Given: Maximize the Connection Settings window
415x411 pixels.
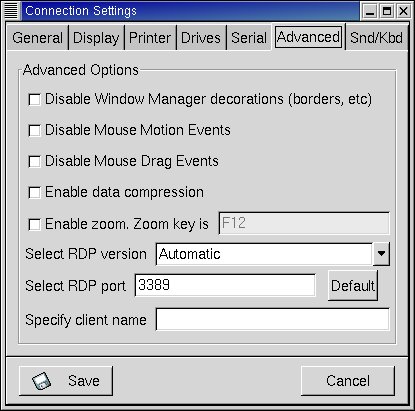Looking at the screenshot, I should [387, 11].
